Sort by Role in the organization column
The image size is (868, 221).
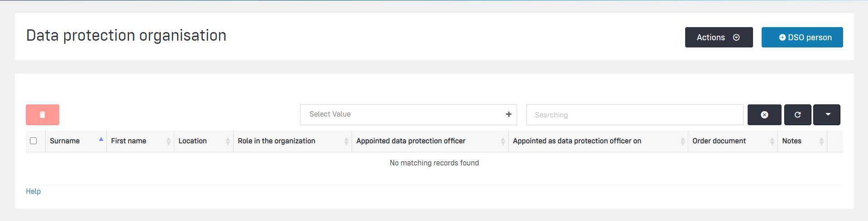point(277,141)
